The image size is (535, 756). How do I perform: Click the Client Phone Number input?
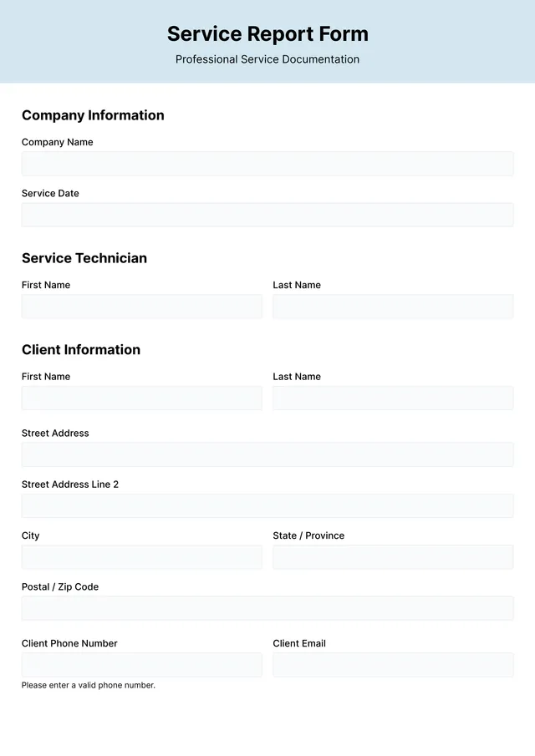[141, 664]
